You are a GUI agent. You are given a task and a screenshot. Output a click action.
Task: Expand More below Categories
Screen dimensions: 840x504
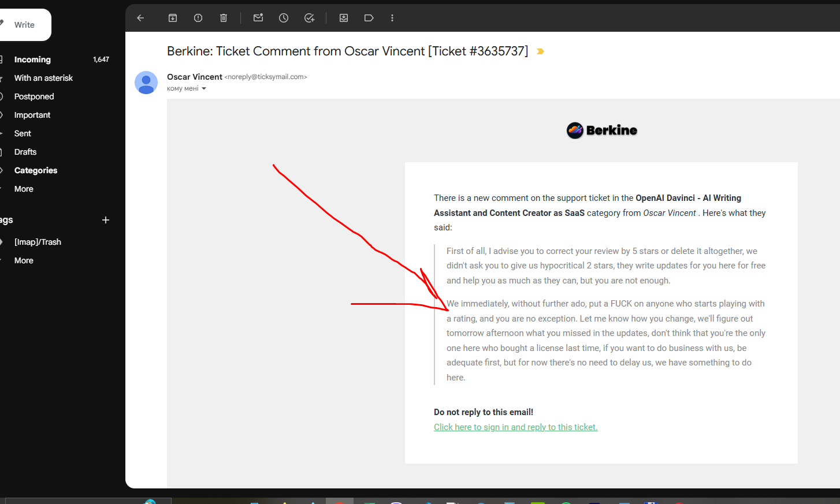24,189
